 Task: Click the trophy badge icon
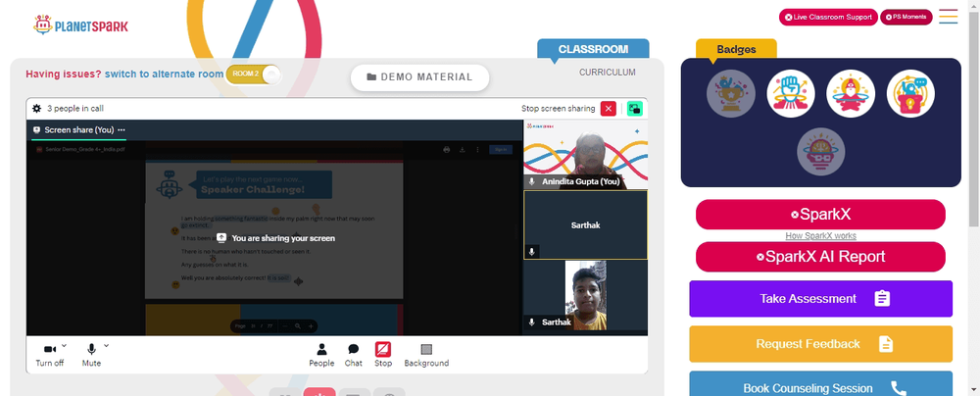[731, 94]
